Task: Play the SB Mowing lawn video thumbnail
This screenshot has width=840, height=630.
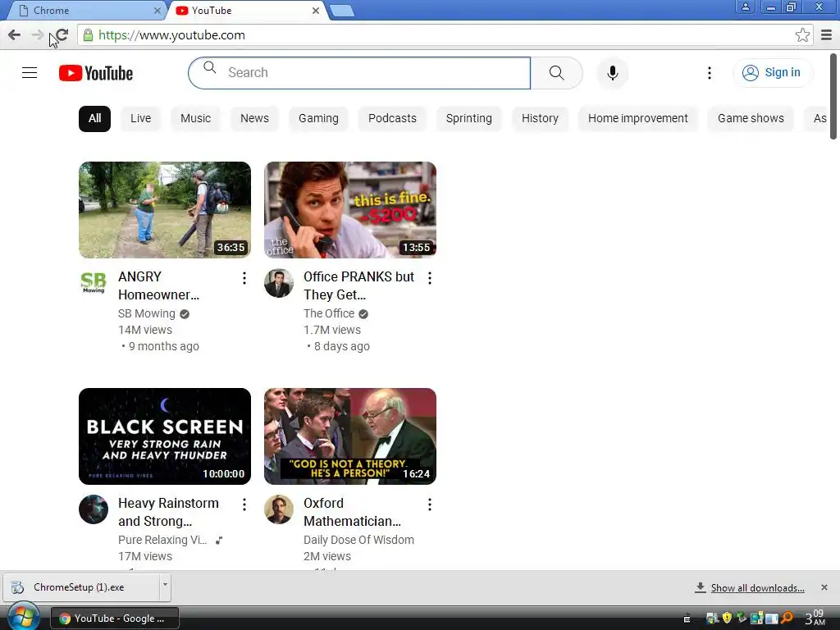Action: (x=164, y=210)
